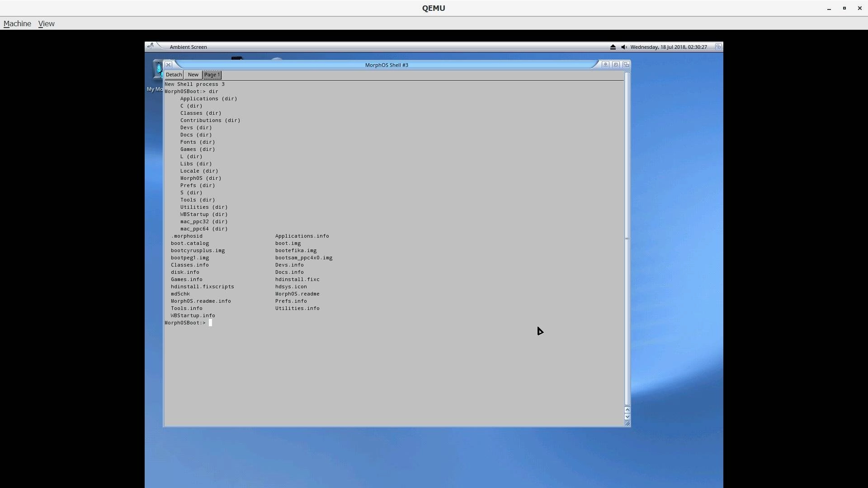
Task: Select the My MorphOS desktop icon
Action: (x=155, y=76)
